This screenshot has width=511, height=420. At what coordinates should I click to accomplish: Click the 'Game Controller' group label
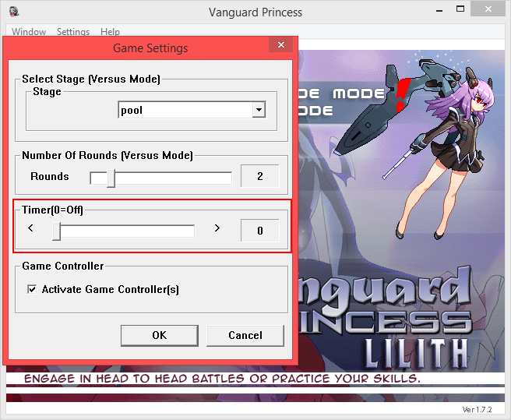63,266
